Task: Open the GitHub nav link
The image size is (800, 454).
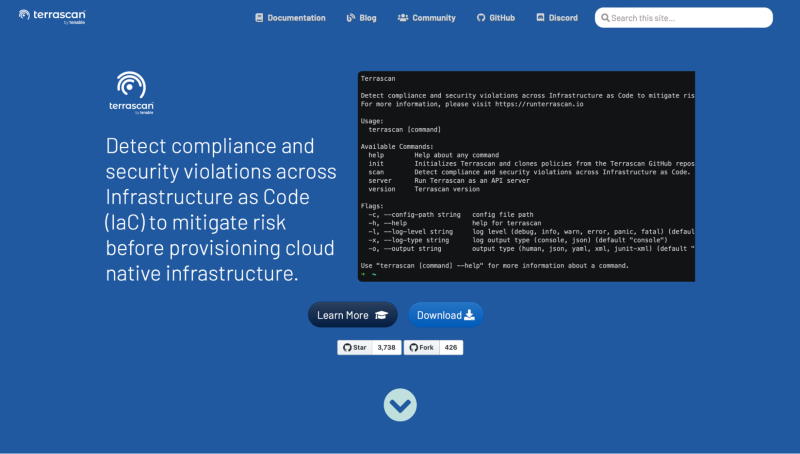Action: [496, 18]
